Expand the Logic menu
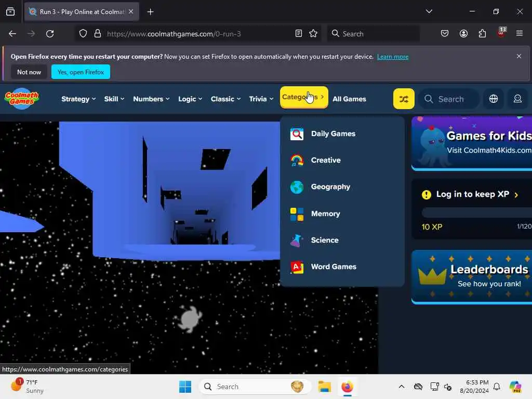The height and width of the screenshot is (399, 532). (x=190, y=99)
